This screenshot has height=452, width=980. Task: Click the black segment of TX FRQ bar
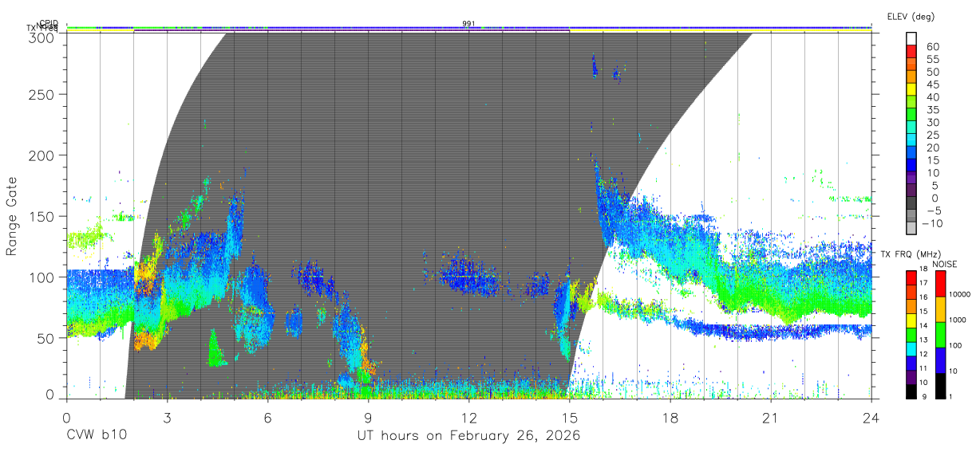pyautogui.click(x=912, y=390)
